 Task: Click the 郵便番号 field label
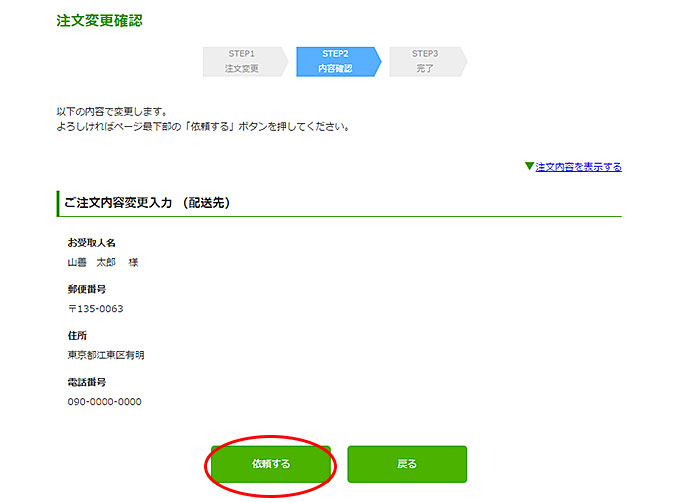pos(86,289)
